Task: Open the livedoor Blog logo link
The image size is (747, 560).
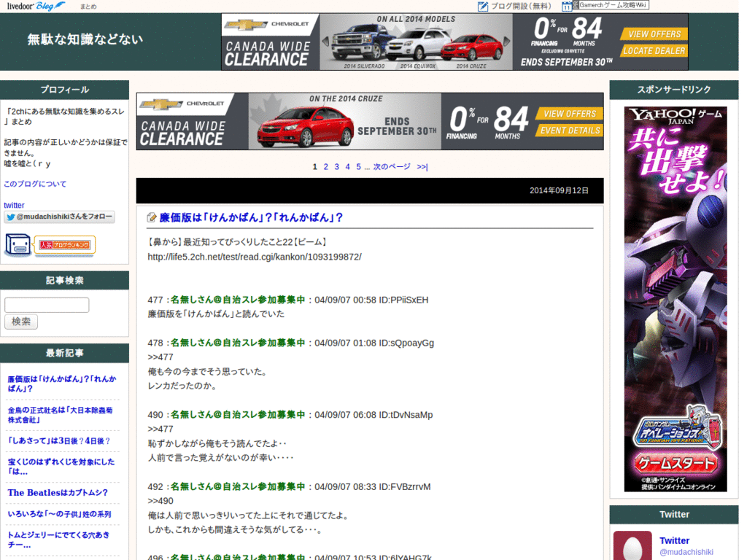Action: coord(36,6)
